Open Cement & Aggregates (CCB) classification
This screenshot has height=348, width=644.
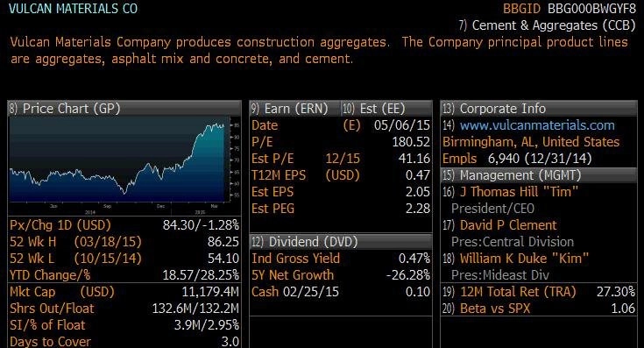coord(547,25)
